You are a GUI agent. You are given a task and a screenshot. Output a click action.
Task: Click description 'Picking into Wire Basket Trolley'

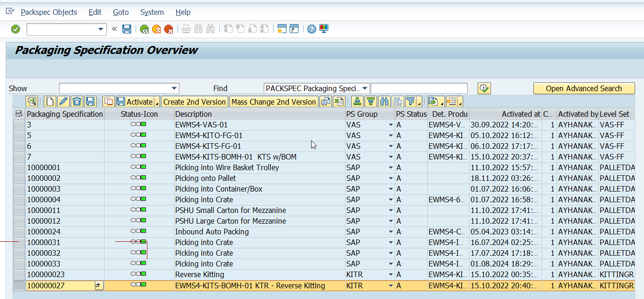click(x=227, y=168)
